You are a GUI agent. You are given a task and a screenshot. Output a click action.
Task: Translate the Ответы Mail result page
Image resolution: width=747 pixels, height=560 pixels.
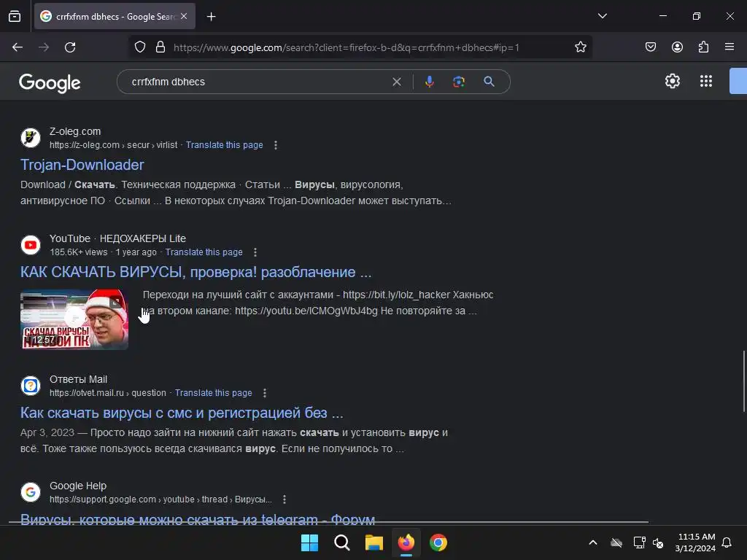(x=214, y=393)
